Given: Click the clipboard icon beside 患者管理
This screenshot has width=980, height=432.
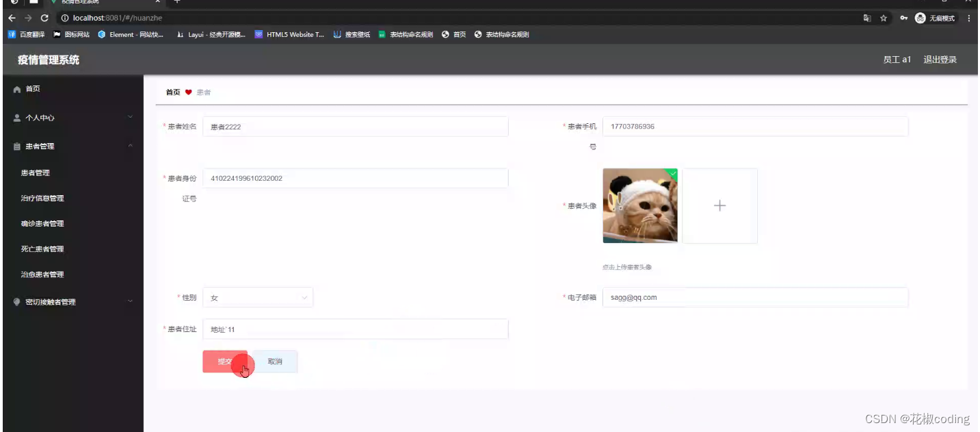Looking at the screenshot, I should (x=17, y=147).
